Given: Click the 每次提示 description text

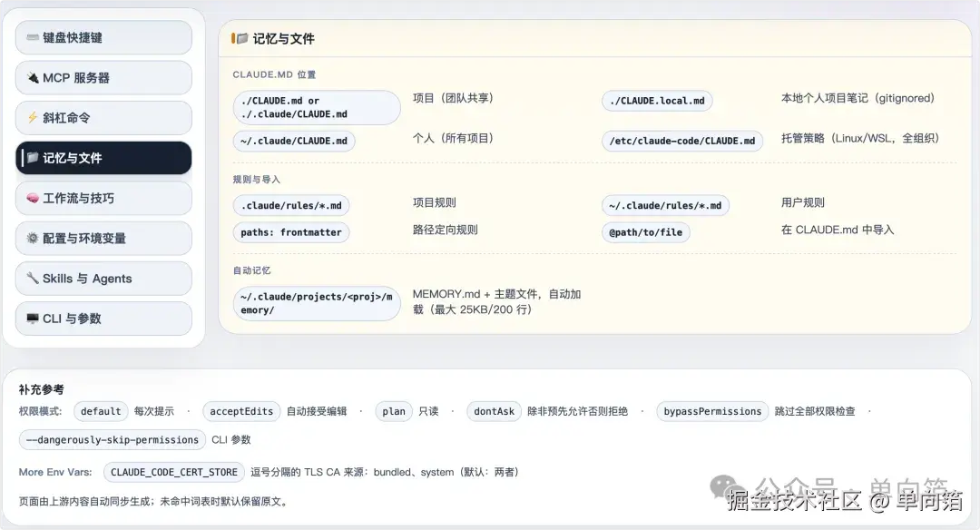Looking at the screenshot, I should click(153, 411).
